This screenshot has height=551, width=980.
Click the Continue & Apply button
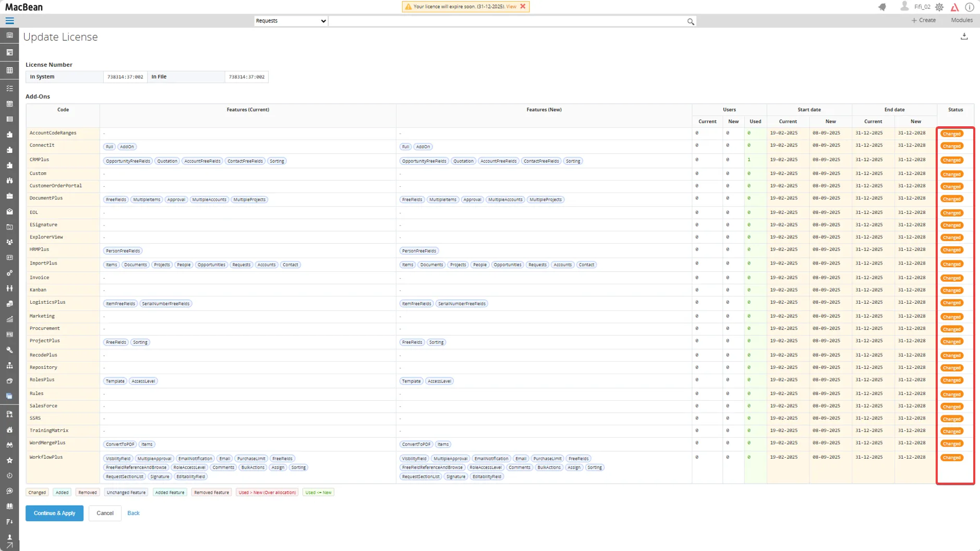pyautogui.click(x=54, y=513)
